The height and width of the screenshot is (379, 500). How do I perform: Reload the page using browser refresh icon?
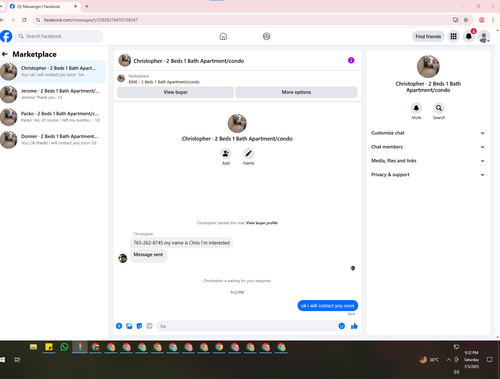click(x=24, y=20)
